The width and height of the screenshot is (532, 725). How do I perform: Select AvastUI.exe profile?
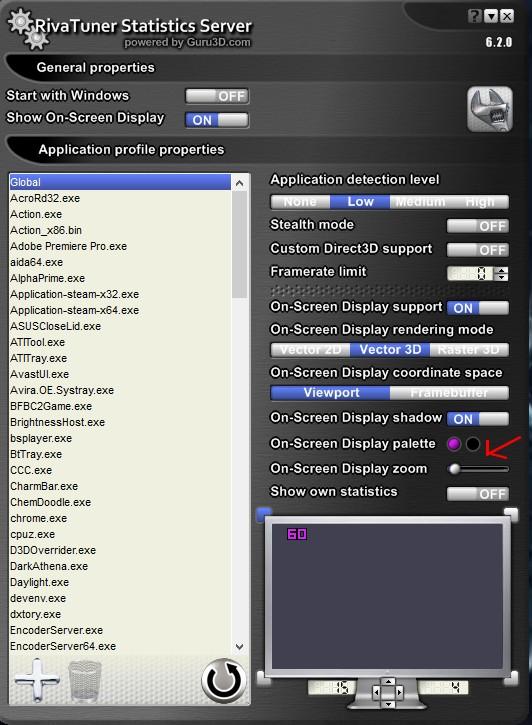click(120, 374)
